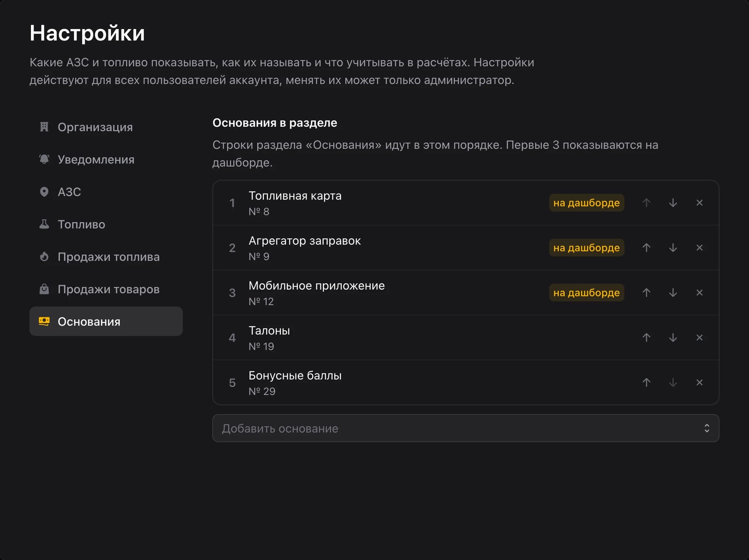Move «Агрегатор заправок» up in the list
The width and height of the screenshot is (749, 560).
646,248
